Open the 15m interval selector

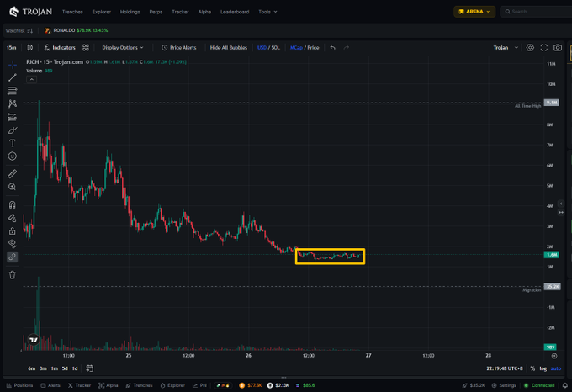(x=12, y=48)
